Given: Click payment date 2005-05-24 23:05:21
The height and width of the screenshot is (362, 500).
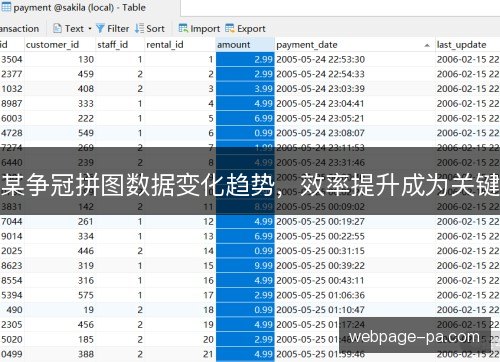Looking at the screenshot, I should point(355,118).
